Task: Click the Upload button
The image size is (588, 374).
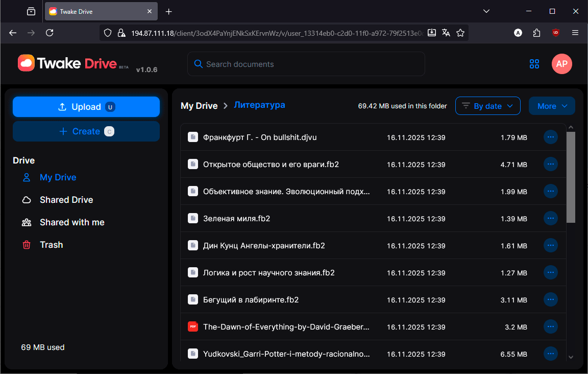Action: coord(86,107)
